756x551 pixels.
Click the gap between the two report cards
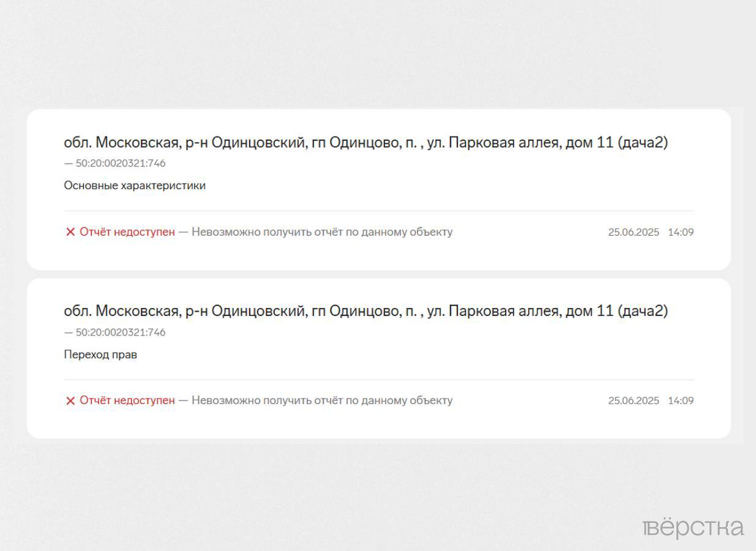click(378, 274)
